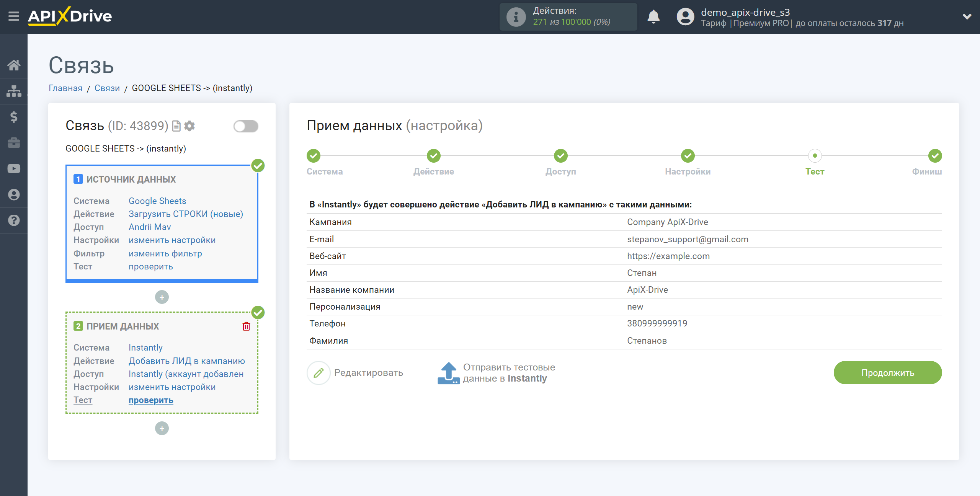980x496 pixels.
Task: Expand the account dropdown chevron
Action: click(x=967, y=16)
